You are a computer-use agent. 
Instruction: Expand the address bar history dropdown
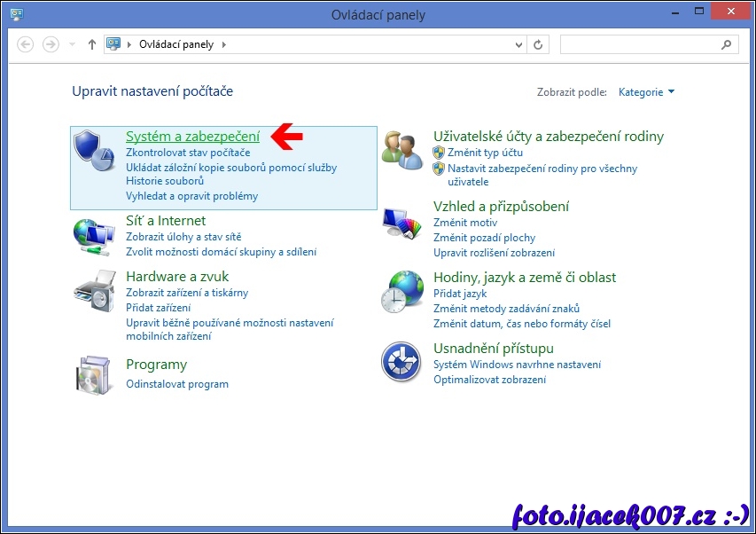pos(519,44)
